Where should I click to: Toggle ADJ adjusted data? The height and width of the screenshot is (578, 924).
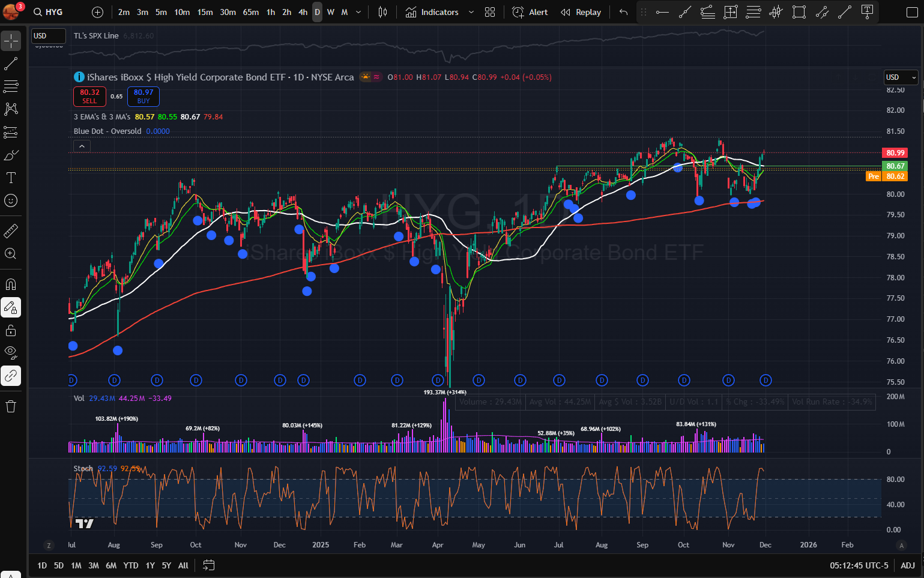[x=908, y=565]
